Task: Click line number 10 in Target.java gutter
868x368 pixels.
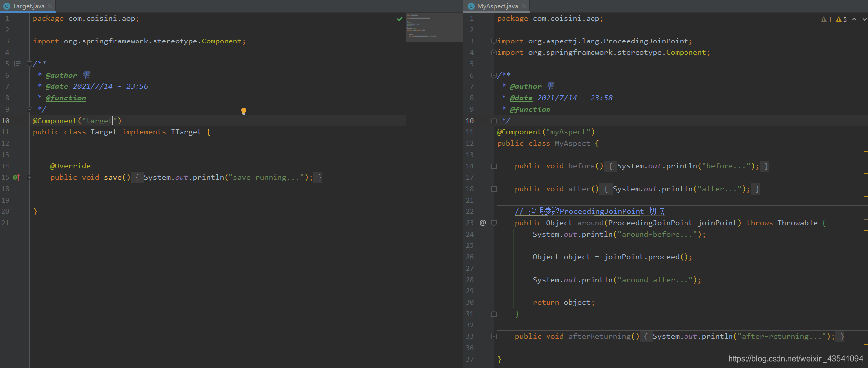Action: 5,121
